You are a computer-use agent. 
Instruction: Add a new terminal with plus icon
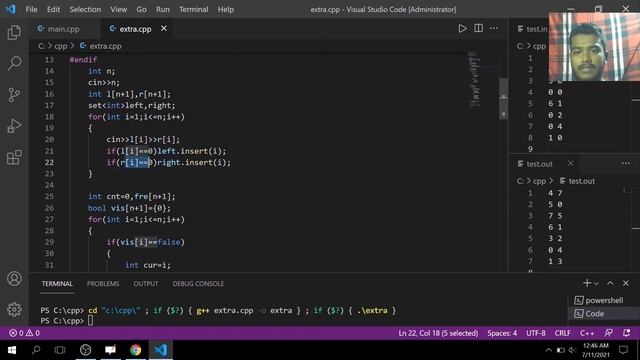pos(587,283)
